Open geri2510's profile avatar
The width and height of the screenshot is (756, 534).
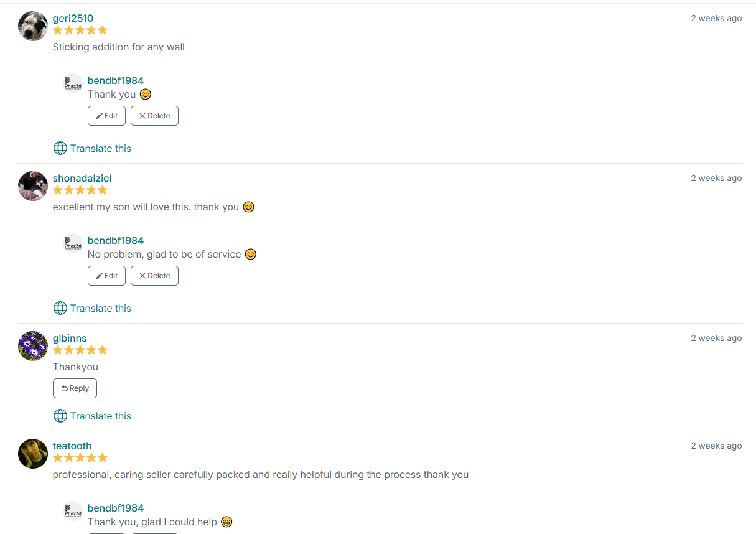click(33, 26)
